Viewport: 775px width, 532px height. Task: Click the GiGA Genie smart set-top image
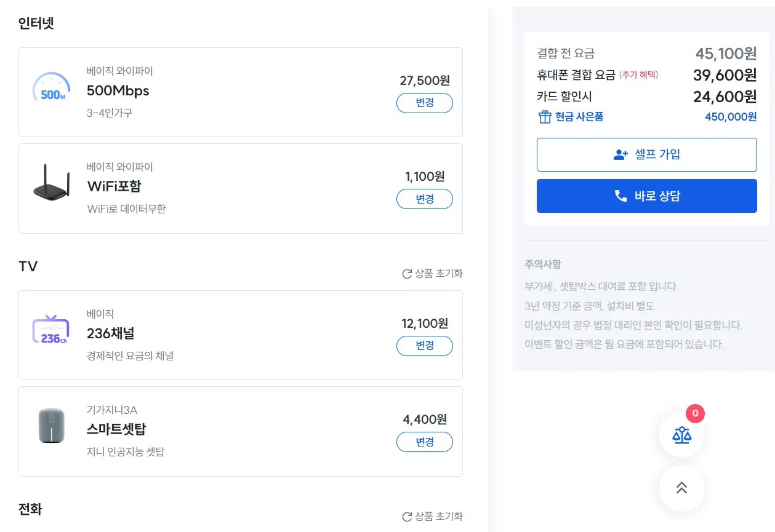(51, 425)
